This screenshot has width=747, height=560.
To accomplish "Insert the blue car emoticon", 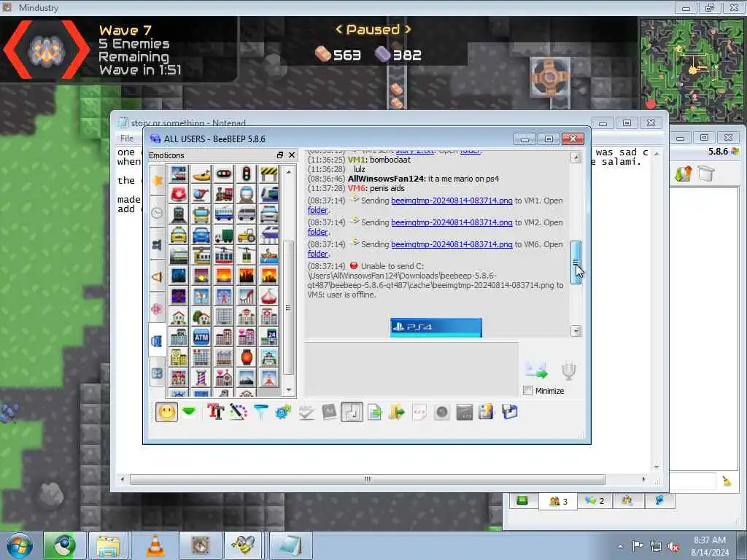I will pos(201,235).
